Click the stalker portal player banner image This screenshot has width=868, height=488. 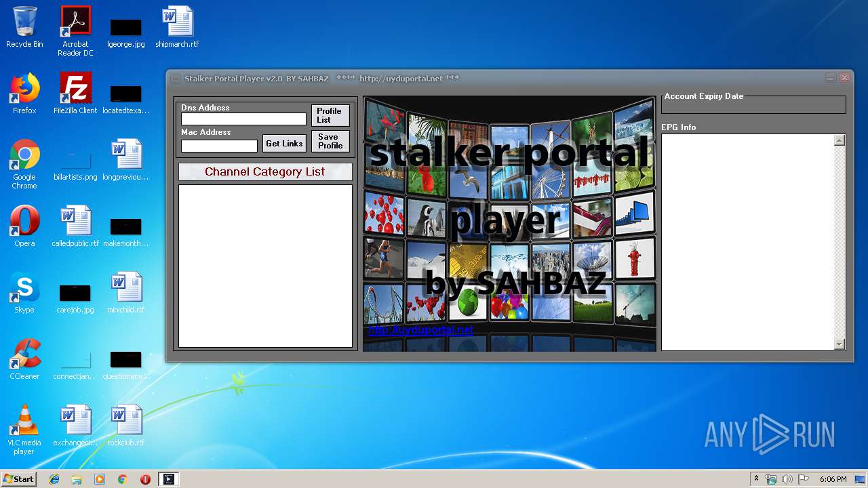pyautogui.click(x=509, y=224)
